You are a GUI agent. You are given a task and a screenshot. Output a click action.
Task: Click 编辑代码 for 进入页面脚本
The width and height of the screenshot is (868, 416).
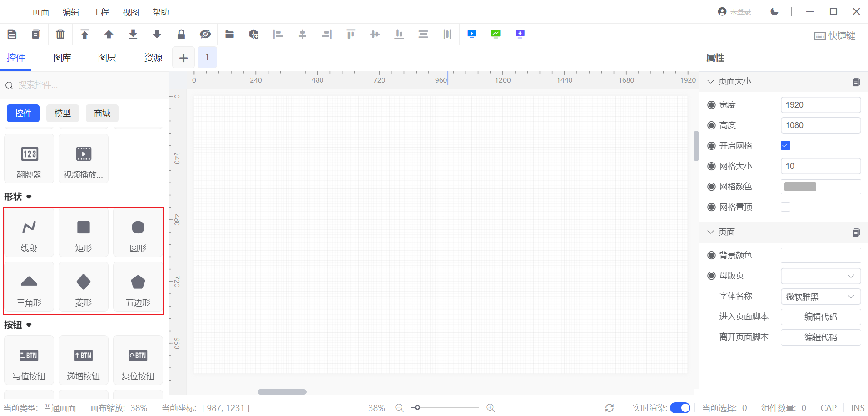820,317
